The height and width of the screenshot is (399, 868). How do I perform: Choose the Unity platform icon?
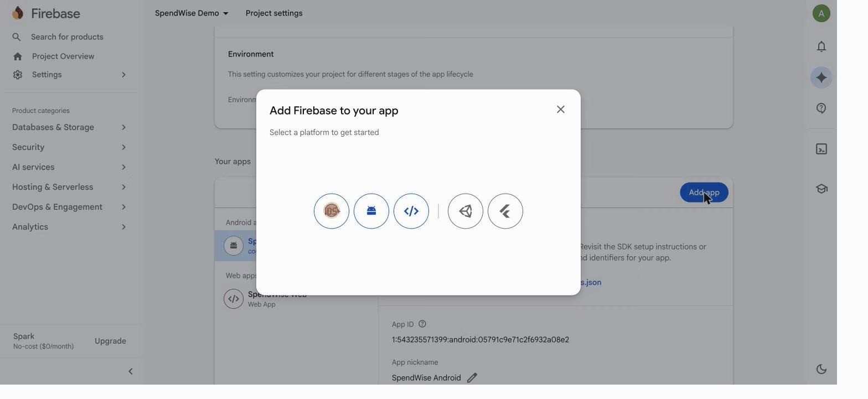[x=466, y=211]
